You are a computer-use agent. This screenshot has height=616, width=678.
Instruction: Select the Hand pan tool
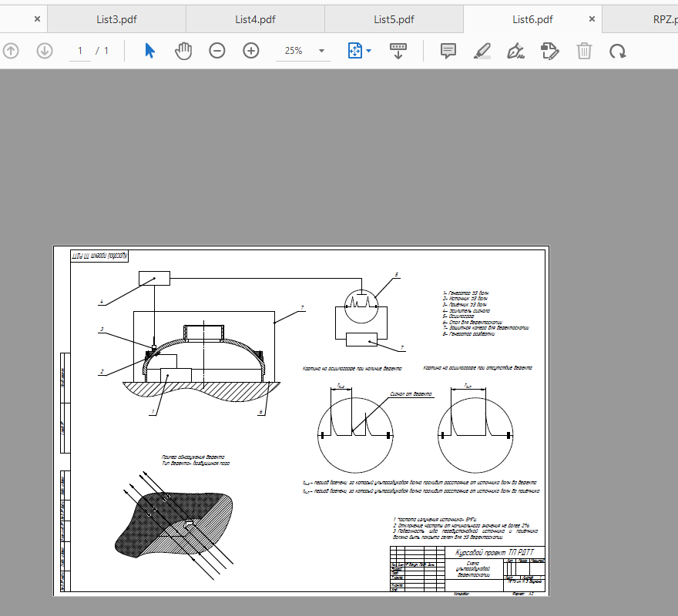pyautogui.click(x=183, y=51)
